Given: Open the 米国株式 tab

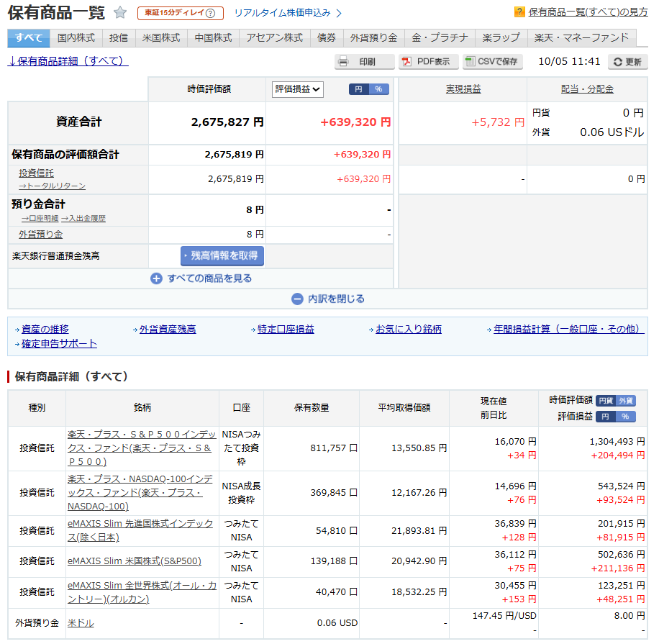Looking at the screenshot, I should point(161,38).
